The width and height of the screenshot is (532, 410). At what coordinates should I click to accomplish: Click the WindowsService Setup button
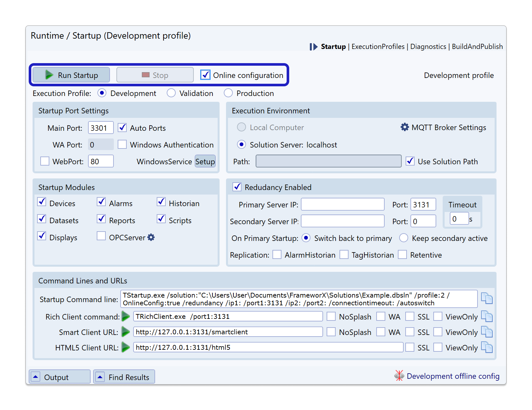[205, 161]
